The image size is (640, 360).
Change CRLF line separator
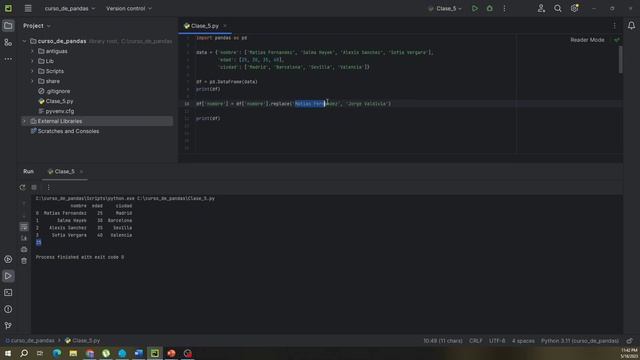click(x=476, y=341)
